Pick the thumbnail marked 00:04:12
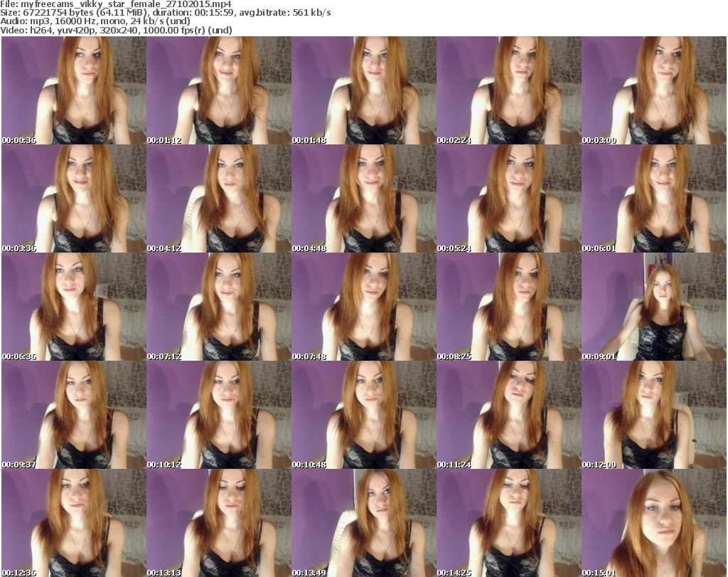 219,198
